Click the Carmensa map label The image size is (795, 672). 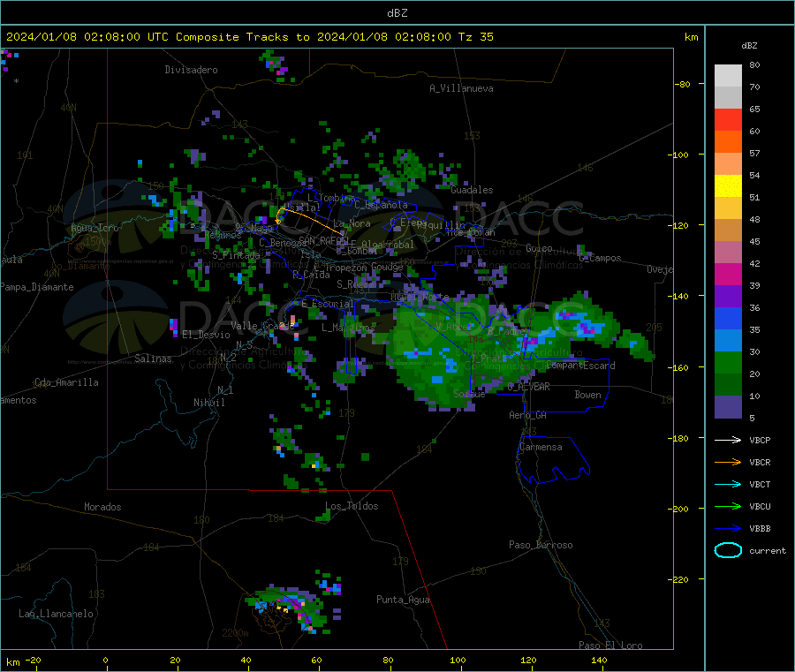(541, 447)
